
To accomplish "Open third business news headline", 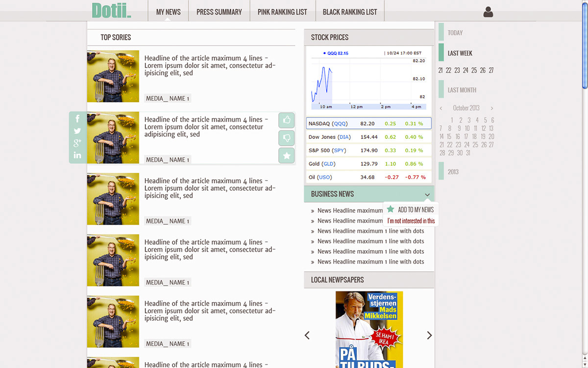I will coord(371,231).
